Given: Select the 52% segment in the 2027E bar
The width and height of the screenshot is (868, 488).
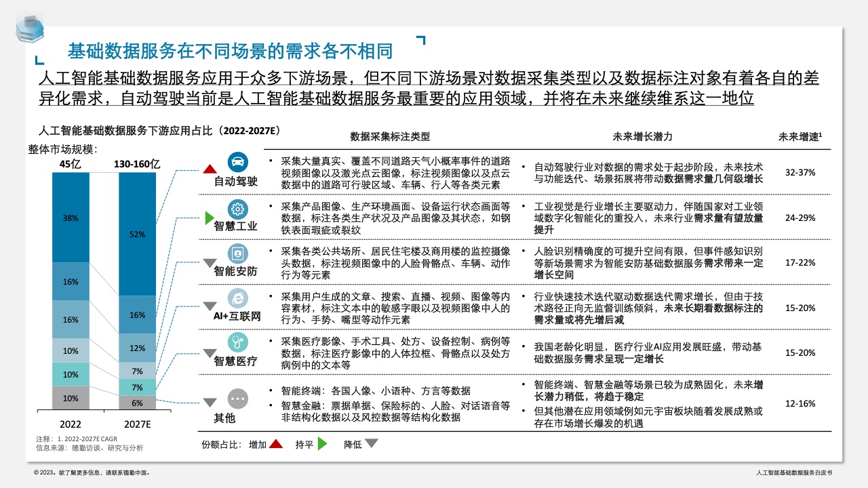Looking at the screenshot, I should (x=137, y=234).
